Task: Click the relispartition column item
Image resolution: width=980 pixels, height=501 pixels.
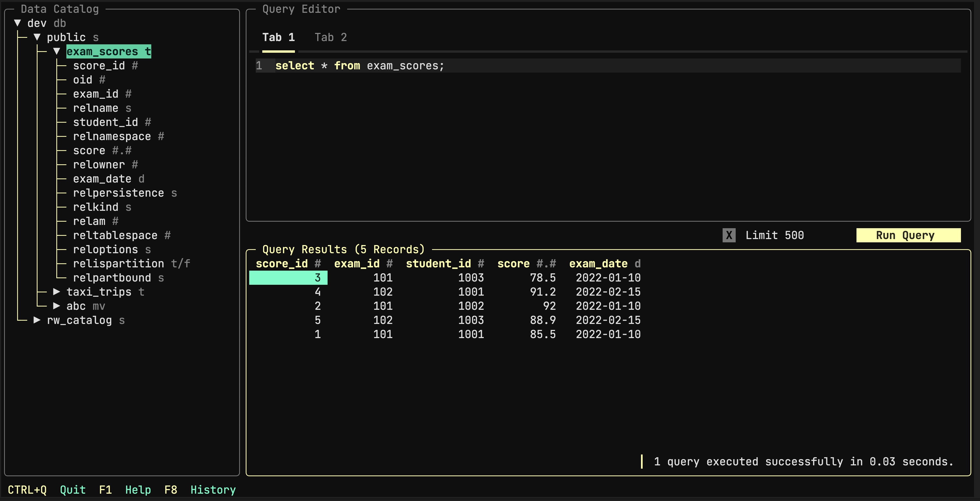Action: pos(118,264)
